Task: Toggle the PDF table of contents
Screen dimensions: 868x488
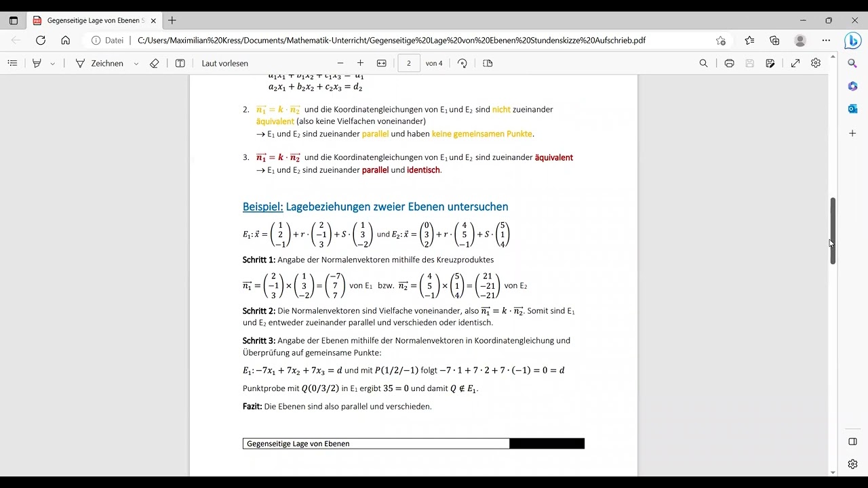Action: pyautogui.click(x=12, y=63)
